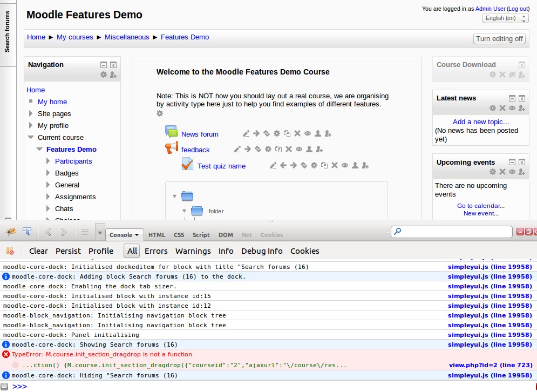Collapse the Latest news block
Viewport: 537px width, 392px height.
tap(512, 98)
